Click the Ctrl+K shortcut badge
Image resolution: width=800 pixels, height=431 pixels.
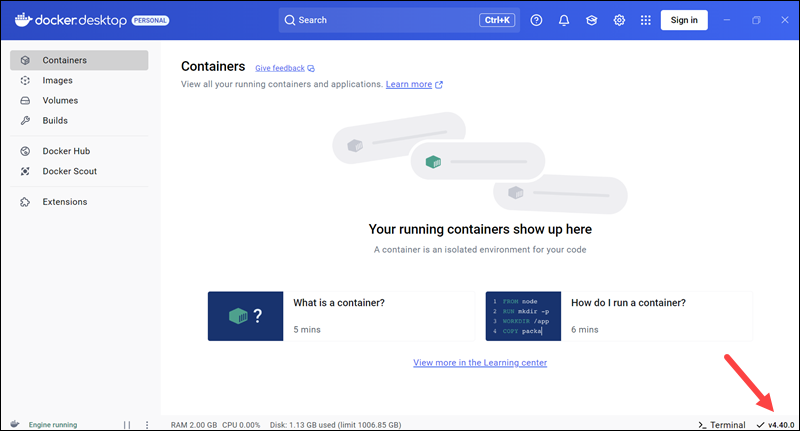click(497, 20)
